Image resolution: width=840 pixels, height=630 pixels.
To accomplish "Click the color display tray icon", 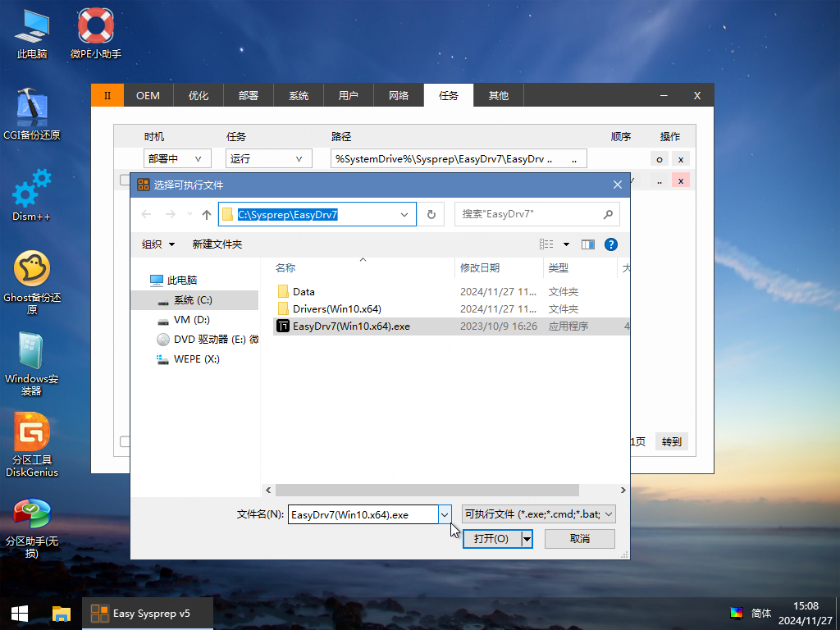I will pos(737,613).
